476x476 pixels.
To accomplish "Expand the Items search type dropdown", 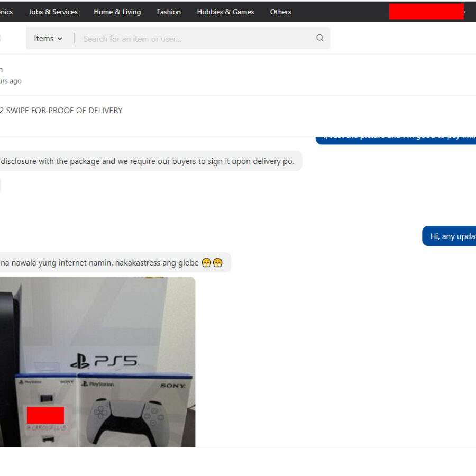I will tap(48, 39).
